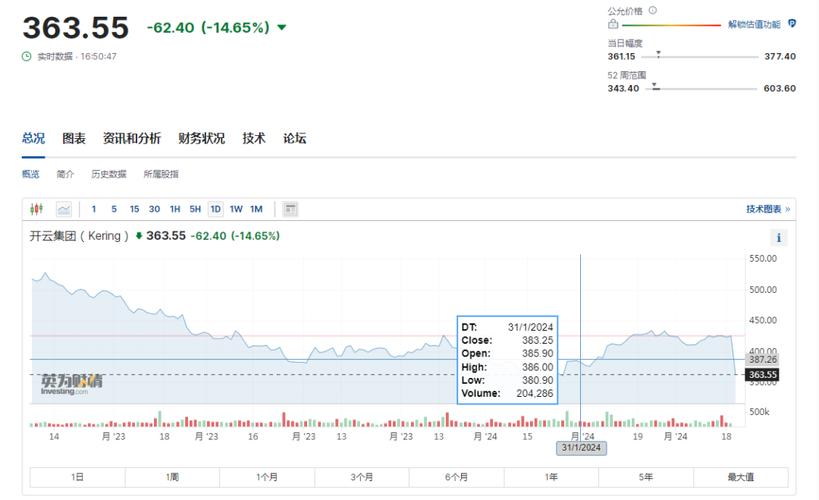Click the real-time data clock icon
Image resolution: width=819 pixels, height=500 pixels.
coord(27,56)
